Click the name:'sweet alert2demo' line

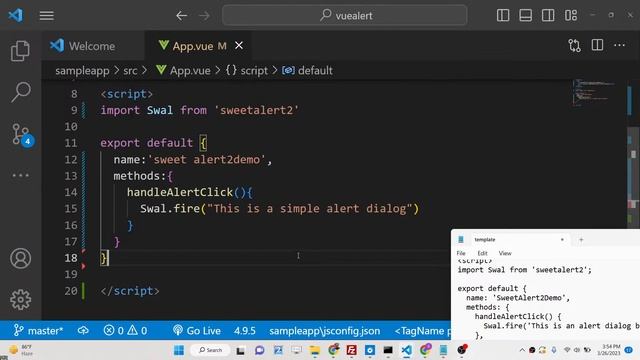point(193,160)
